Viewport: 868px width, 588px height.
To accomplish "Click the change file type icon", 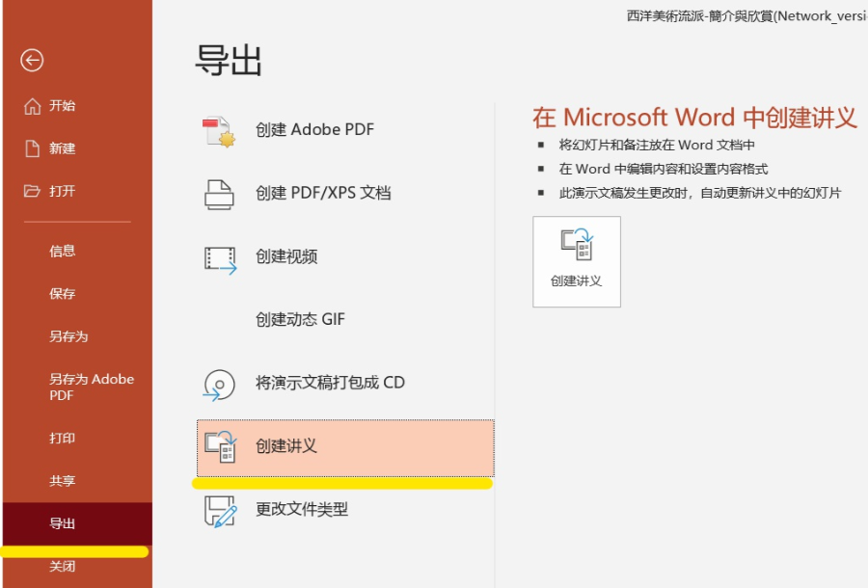I will point(220,511).
